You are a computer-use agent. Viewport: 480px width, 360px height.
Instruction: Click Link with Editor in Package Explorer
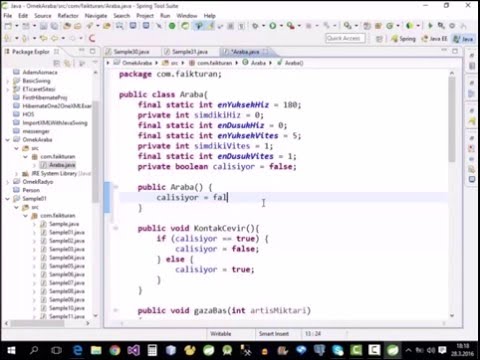(68, 63)
